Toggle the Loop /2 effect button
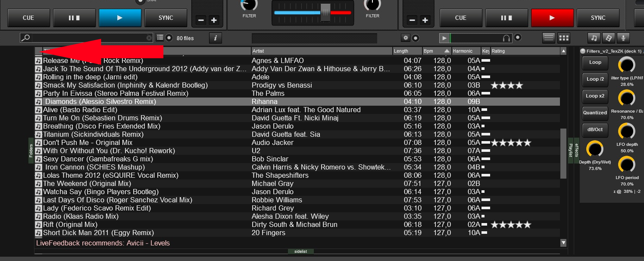The height and width of the screenshot is (261, 644). pos(595,79)
